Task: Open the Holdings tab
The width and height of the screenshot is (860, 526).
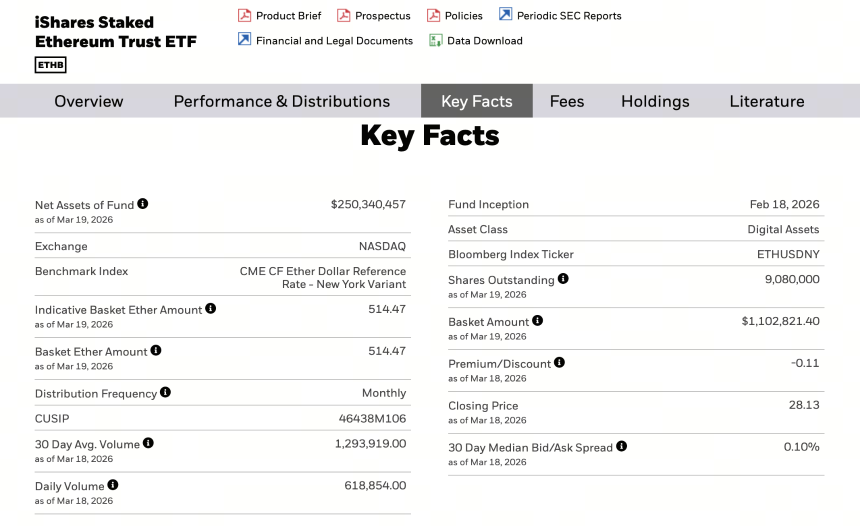Action: coord(655,101)
